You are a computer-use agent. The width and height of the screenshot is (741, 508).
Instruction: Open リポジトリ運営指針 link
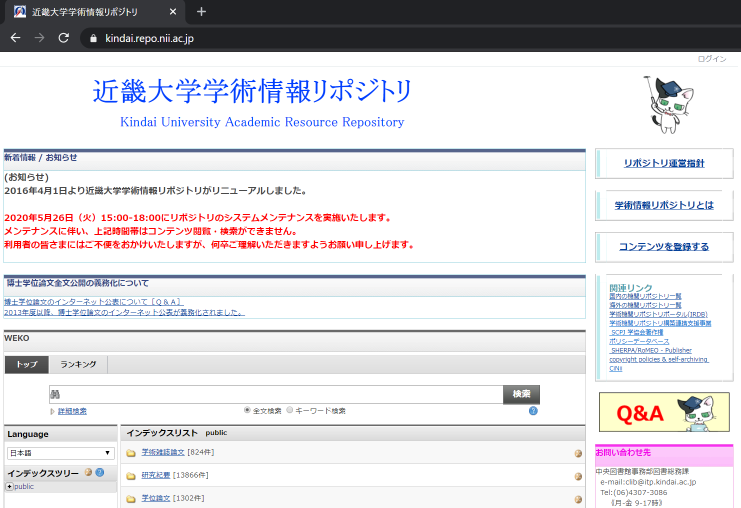(x=664, y=163)
